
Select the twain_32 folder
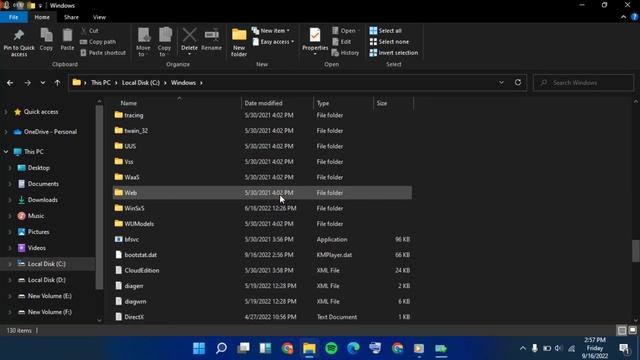click(x=262, y=131)
